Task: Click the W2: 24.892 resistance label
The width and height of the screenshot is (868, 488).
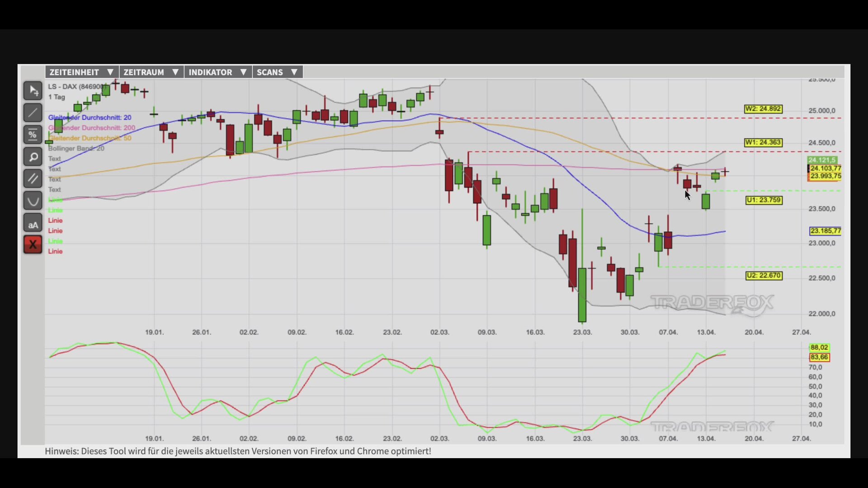Action: click(x=763, y=109)
